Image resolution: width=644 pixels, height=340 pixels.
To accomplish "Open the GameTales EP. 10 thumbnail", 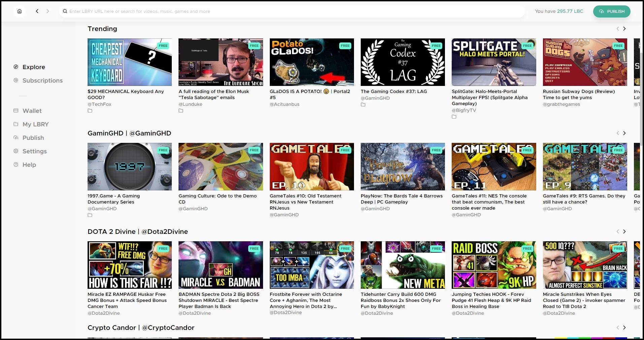I will pos(312,166).
